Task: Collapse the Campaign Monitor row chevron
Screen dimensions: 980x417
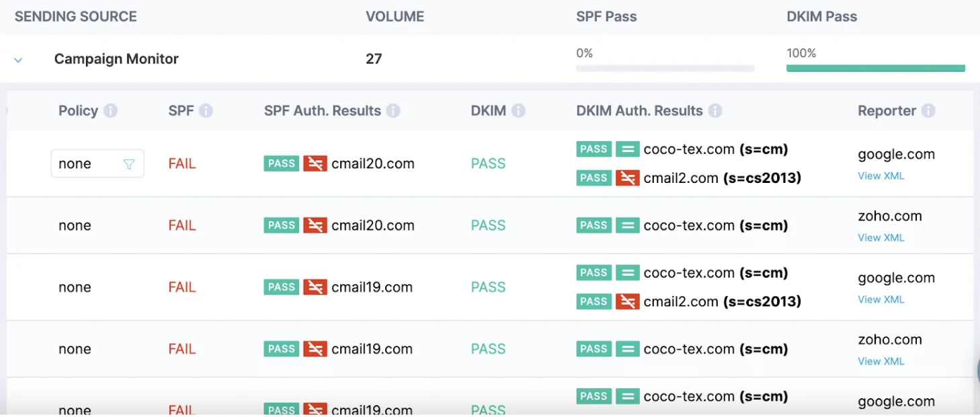Action: [18, 60]
